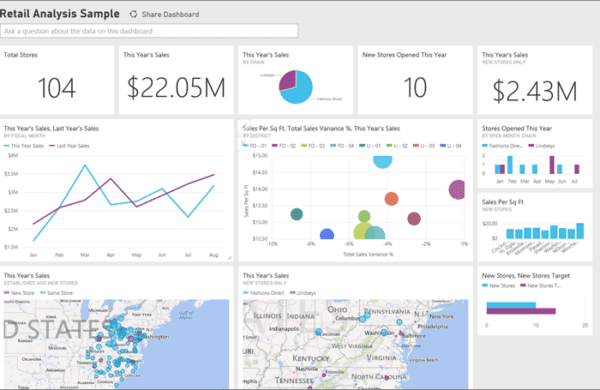Select Last Year Sales legend entry
This screenshot has height=390, width=600.
tap(69, 146)
